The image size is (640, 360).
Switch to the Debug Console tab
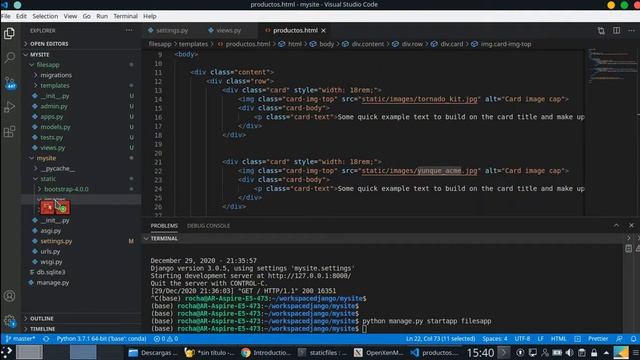click(208, 225)
